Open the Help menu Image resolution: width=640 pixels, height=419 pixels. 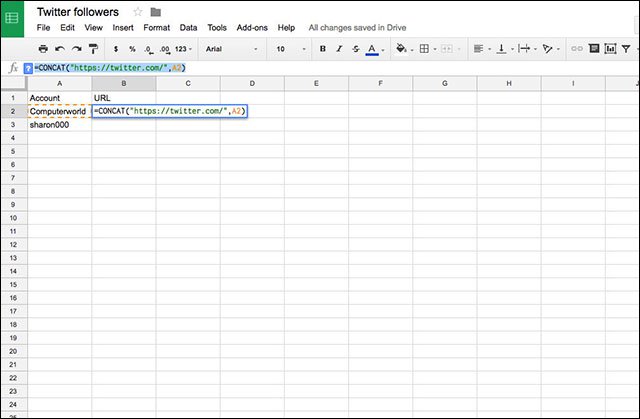tap(286, 28)
